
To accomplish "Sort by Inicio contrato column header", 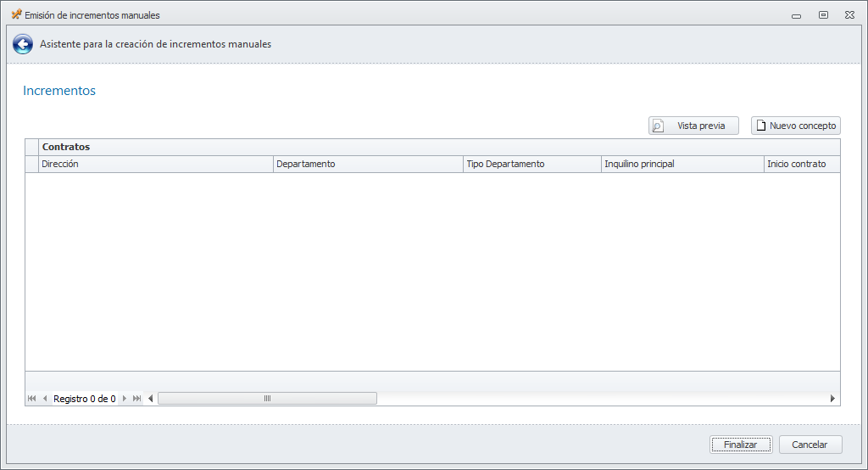I will click(802, 164).
